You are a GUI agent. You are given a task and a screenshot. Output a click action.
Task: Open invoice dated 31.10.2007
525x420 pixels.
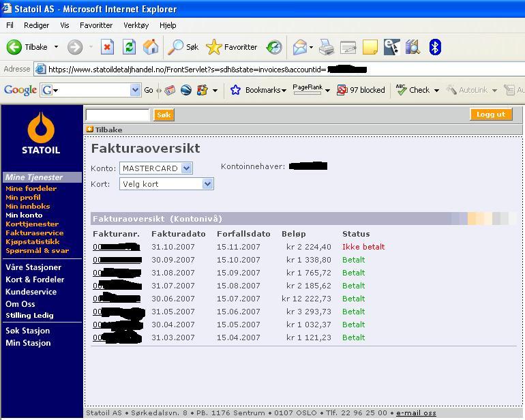(x=116, y=247)
